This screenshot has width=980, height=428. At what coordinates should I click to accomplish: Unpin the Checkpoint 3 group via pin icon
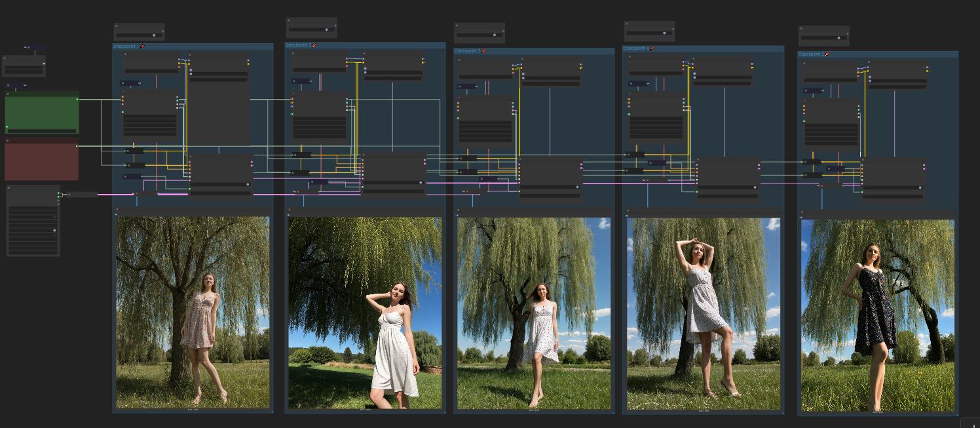click(x=484, y=51)
